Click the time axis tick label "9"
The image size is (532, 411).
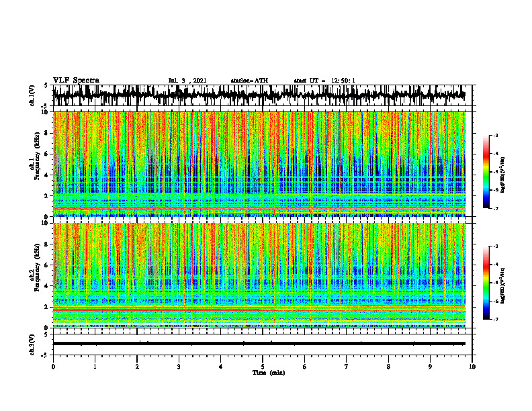click(430, 367)
